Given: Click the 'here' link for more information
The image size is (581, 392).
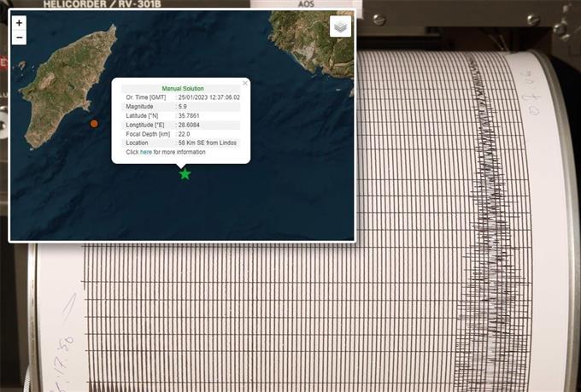Looking at the screenshot, I should [x=146, y=152].
